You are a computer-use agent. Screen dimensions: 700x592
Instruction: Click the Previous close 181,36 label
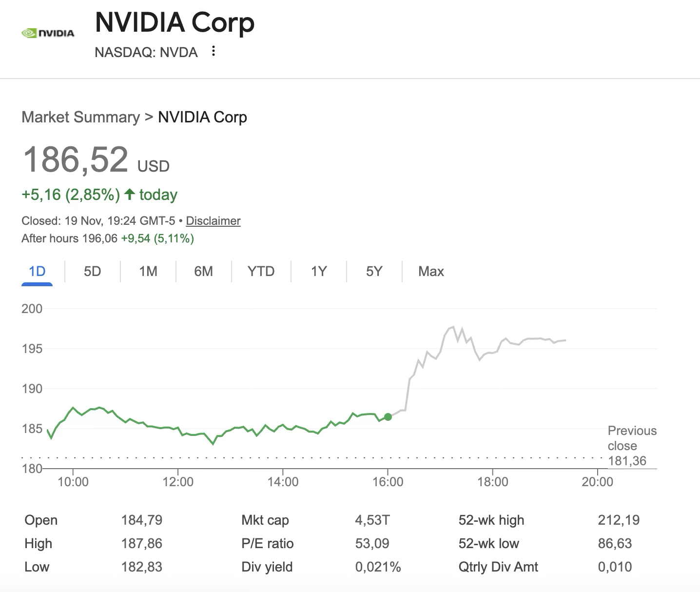click(631, 446)
